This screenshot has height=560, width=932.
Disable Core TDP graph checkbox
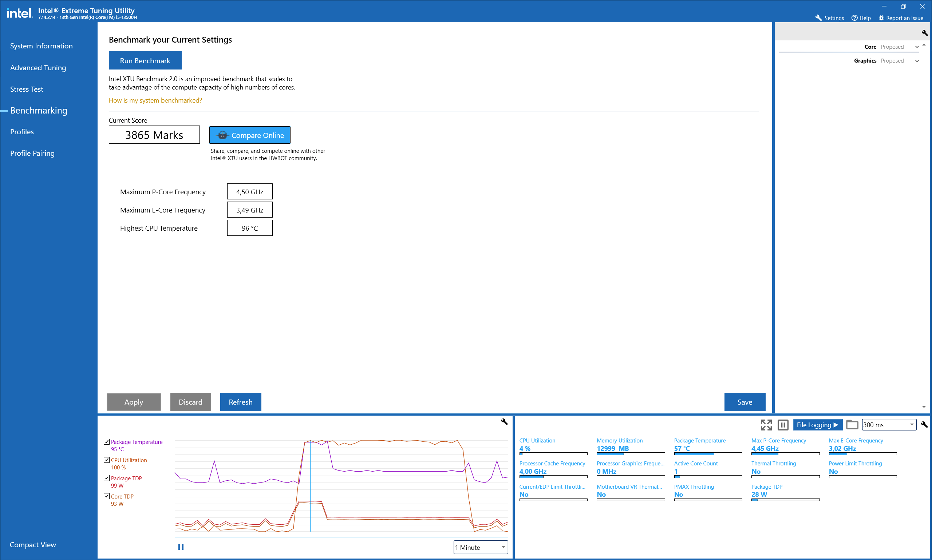tap(107, 496)
